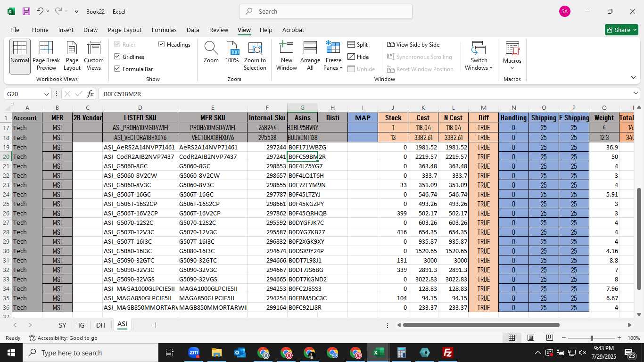644x362 pixels.
Task: Click Accessibility: Good to go status
Action: click(x=63, y=338)
